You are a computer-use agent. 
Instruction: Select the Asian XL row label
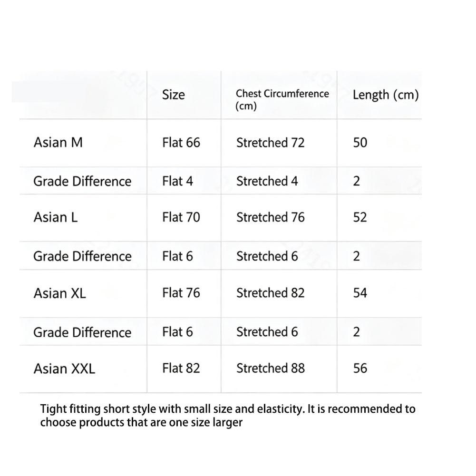coord(60,293)
